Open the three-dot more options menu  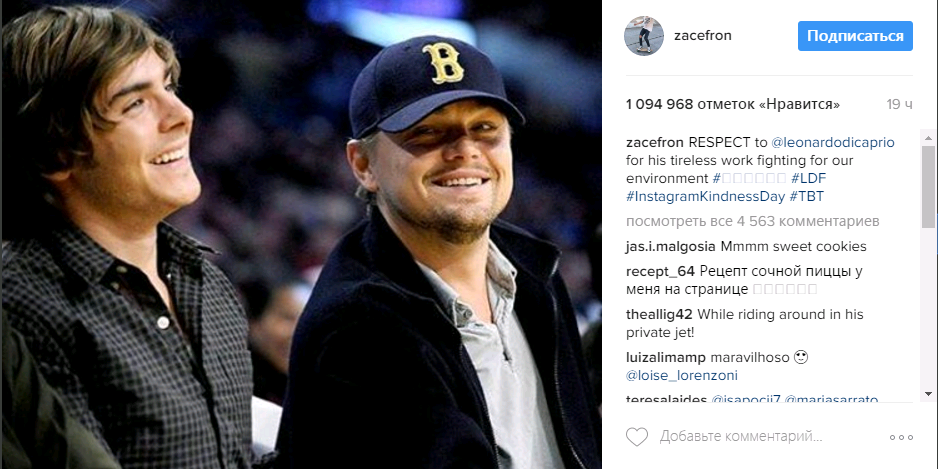click(901, 437)
